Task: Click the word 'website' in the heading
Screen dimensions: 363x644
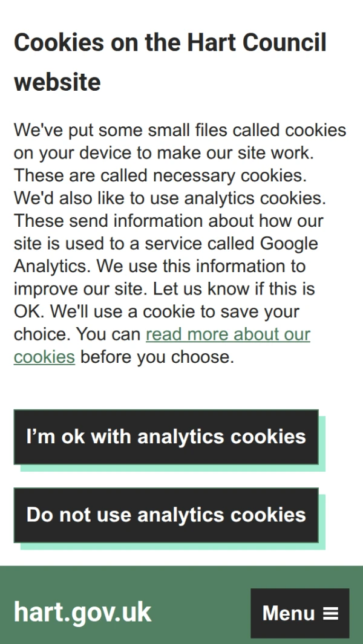Action: (x=57, y=82)
